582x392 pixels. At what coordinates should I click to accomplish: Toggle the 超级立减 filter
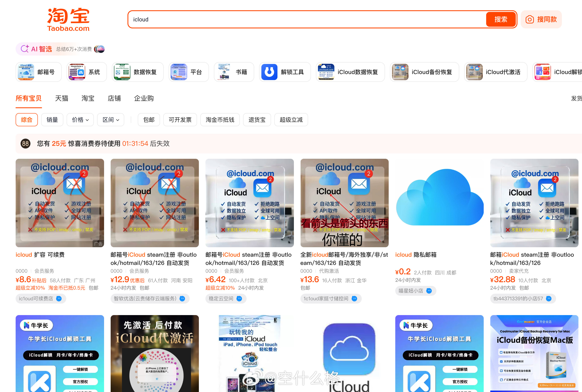(291, 120)
